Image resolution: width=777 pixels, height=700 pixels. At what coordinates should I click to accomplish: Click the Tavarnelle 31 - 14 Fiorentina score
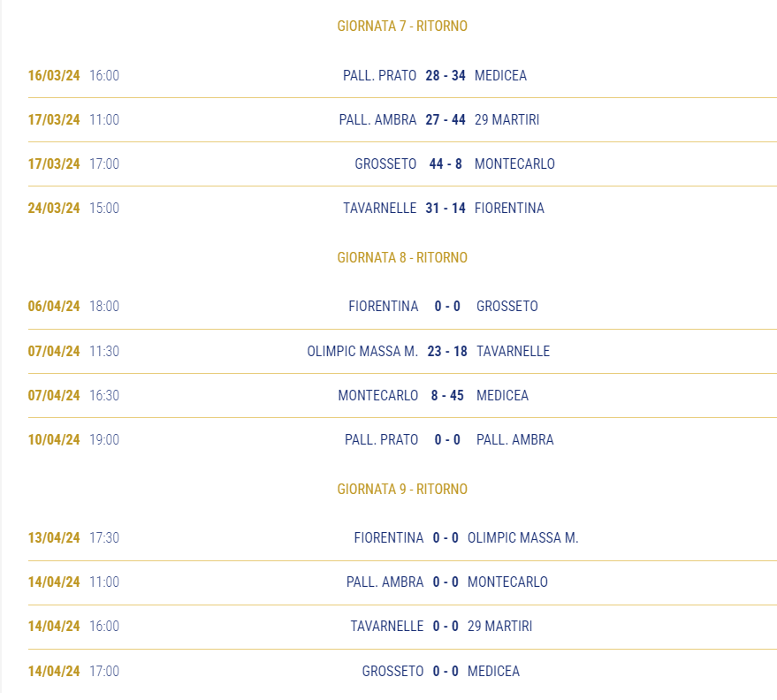(445, 208)
